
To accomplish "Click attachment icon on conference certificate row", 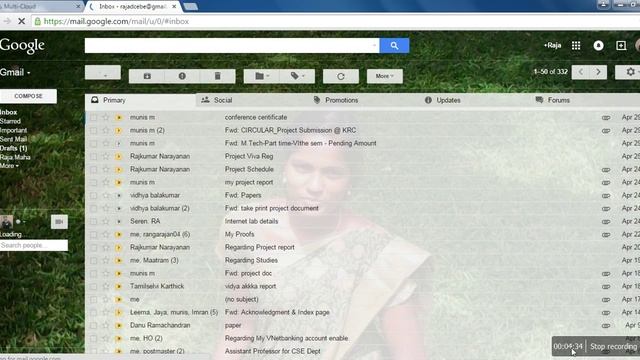I will [606, 118].
